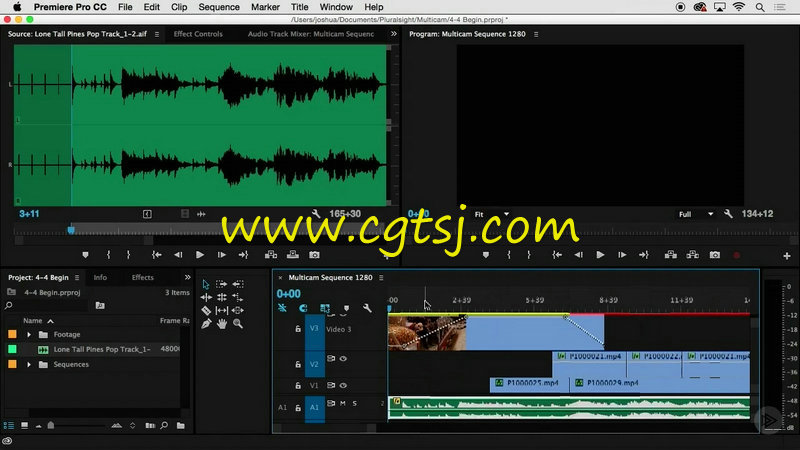Switch Project panel to icon view

pyautogui.click(x=24, y=425)
